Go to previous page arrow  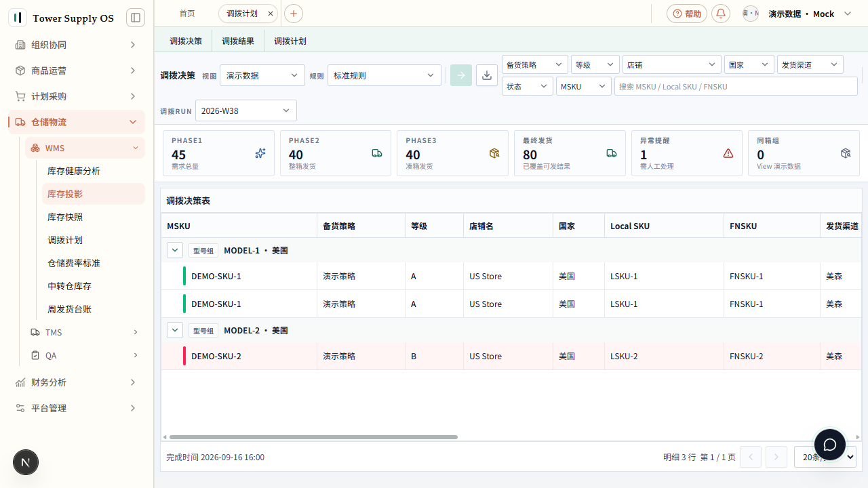coord(751,457)
